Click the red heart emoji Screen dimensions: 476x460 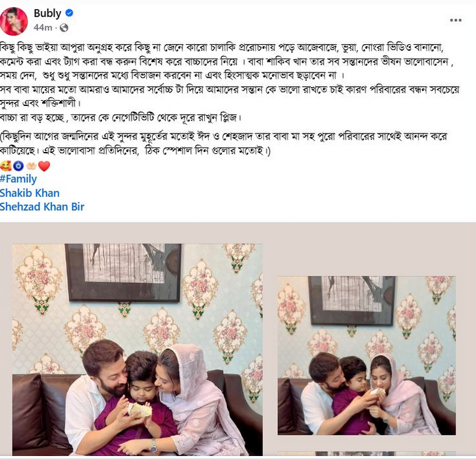click(44, 166)
